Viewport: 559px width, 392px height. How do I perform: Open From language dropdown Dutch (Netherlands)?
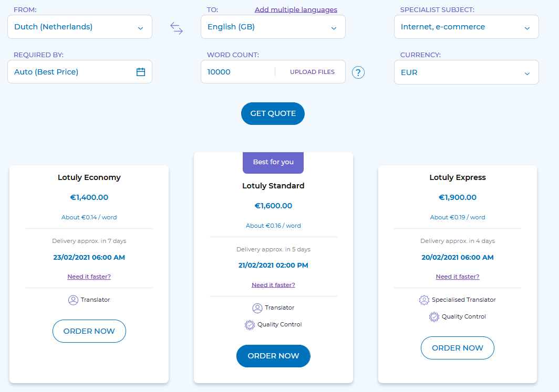80,27
